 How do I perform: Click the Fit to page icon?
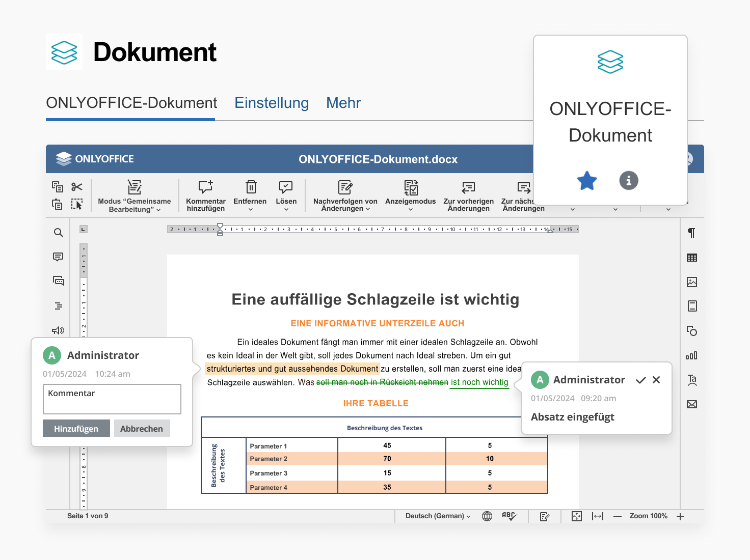click(577, 516)
